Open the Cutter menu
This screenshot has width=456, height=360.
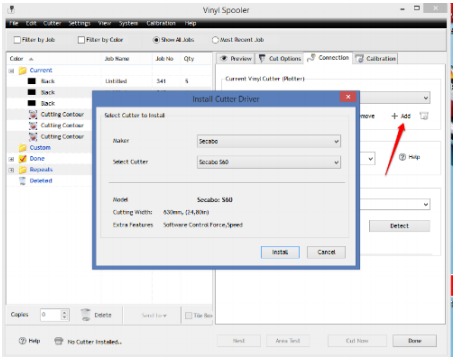click(52, 23)
